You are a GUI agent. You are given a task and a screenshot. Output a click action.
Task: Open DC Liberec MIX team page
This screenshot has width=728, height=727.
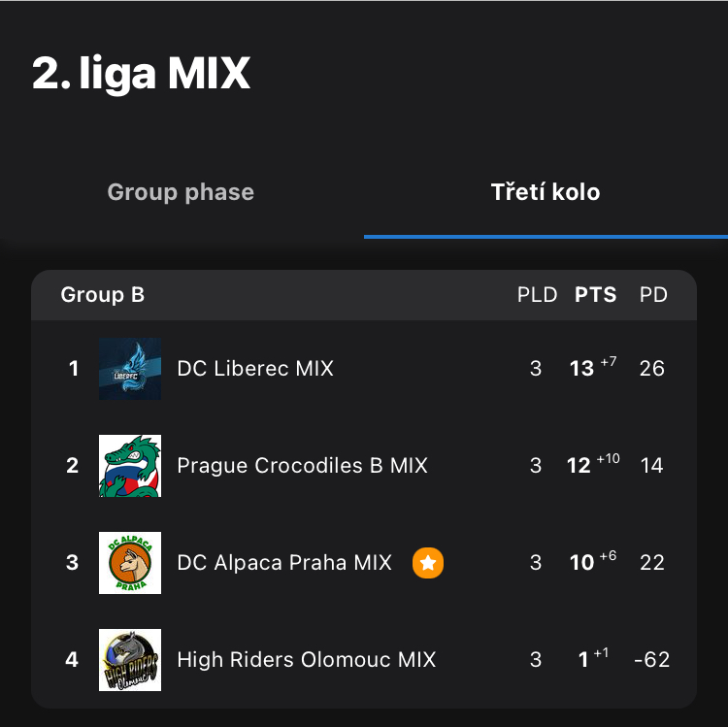click(x=255, y=369)
